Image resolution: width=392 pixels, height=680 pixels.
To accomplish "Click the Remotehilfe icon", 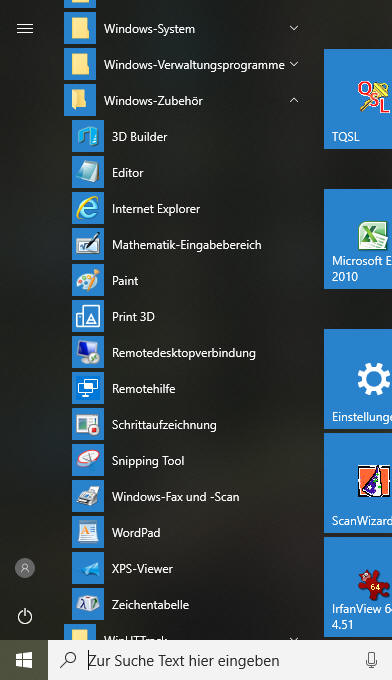I will click(88, 389).
